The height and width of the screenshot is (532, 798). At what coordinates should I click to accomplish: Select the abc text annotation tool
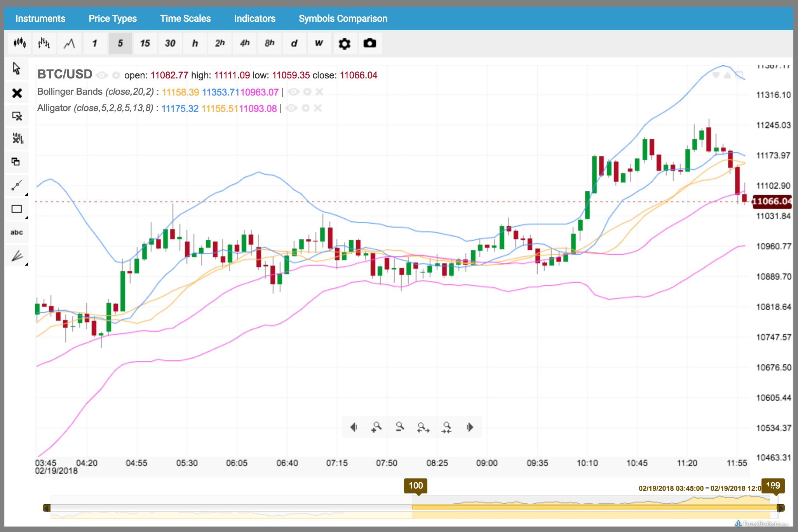17,232
